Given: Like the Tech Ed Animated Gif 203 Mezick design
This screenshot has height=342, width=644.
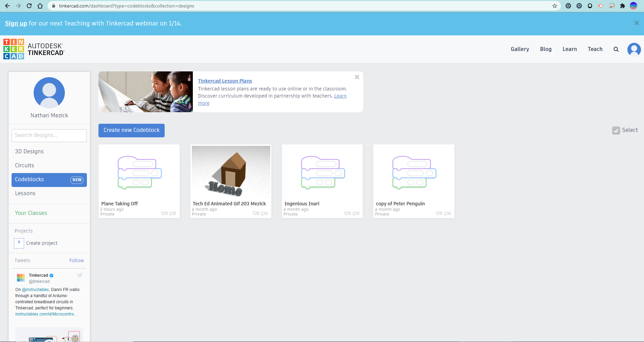Looking at the screenshot, I should click(x=255, y=213).
